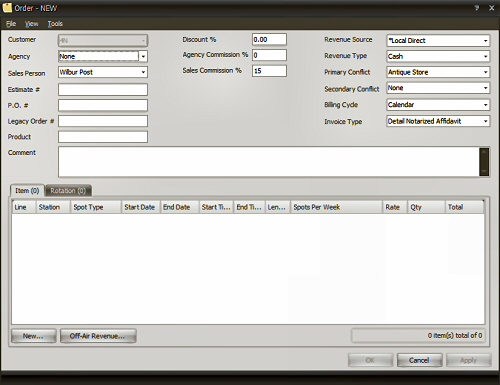500x385 pixels.
Task: Sort by the End Date column header
Action: click(x=180, y=207)
